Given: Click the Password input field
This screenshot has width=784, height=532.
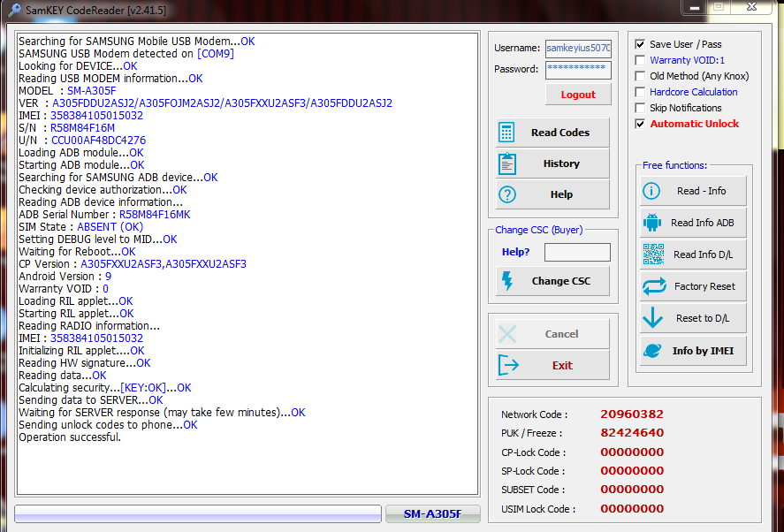Looking at the screenshot, I should (x=578, y=70).
